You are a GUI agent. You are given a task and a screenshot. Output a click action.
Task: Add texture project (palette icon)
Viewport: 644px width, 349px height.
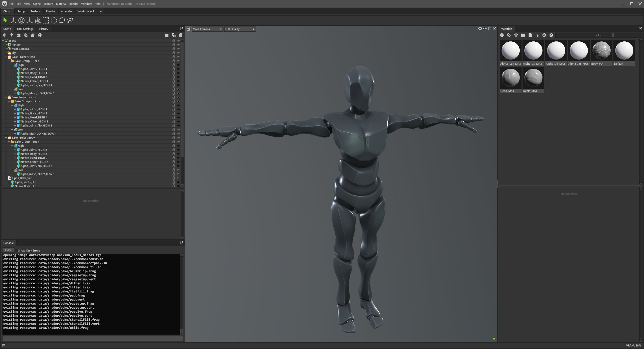click(x=40, y=35)
